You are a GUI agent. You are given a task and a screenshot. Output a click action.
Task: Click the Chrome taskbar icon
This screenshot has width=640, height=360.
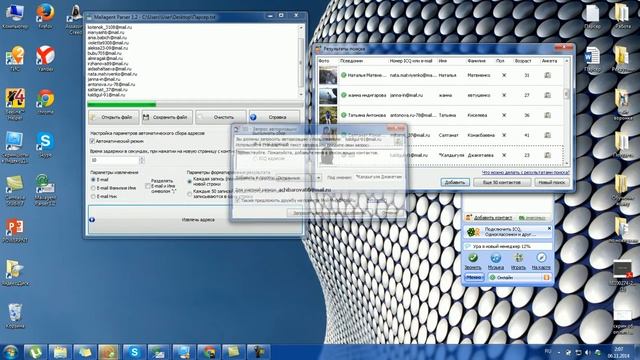(x=209, y=352)
